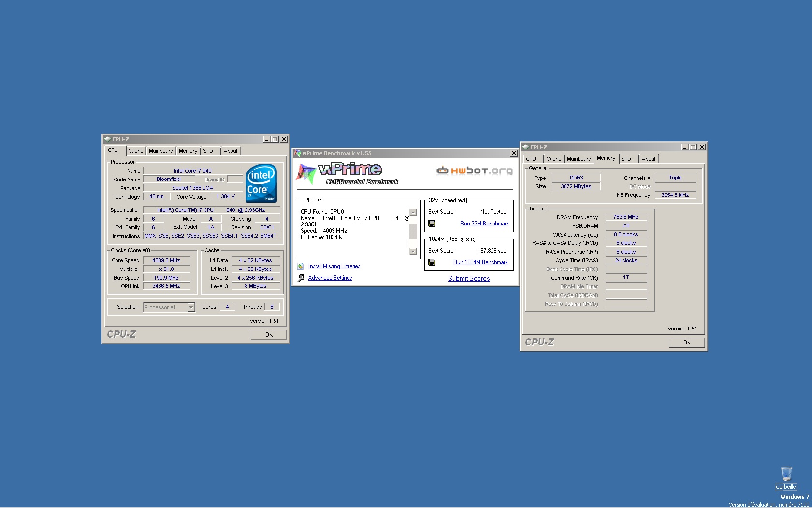Viewport: 812px width, 508px height.
Task: Click the Level 3 cache 8 MBytes value
Action: [x=255, y=286]
